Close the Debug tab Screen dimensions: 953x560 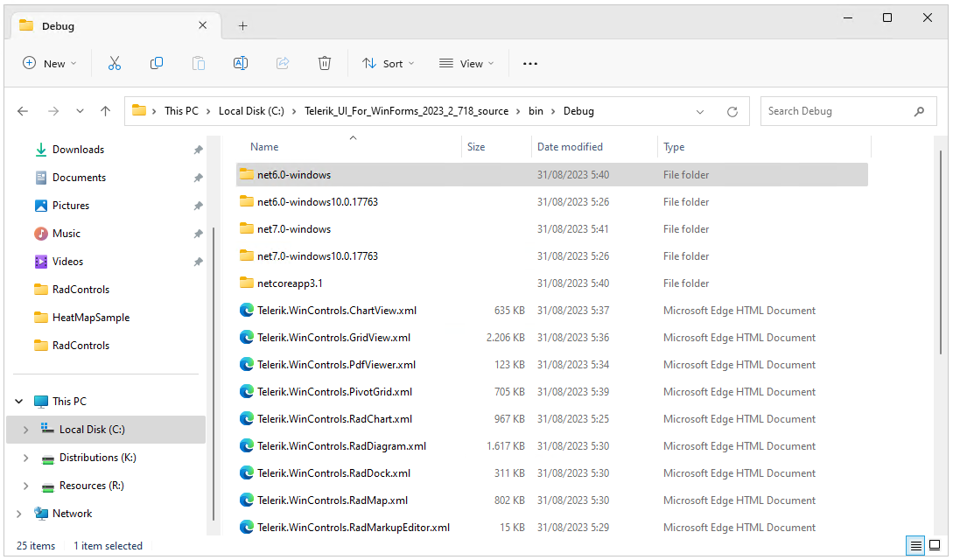click(x=202, y=25)
